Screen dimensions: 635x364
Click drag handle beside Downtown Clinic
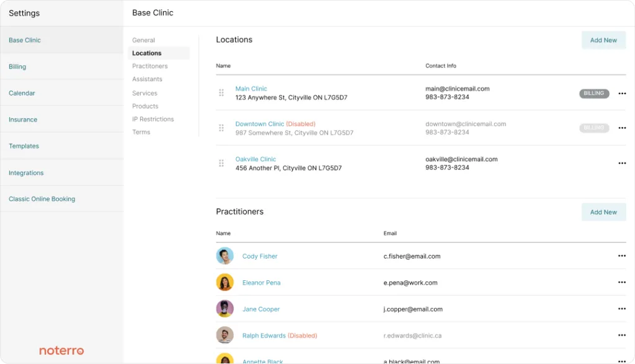point(221,128)
